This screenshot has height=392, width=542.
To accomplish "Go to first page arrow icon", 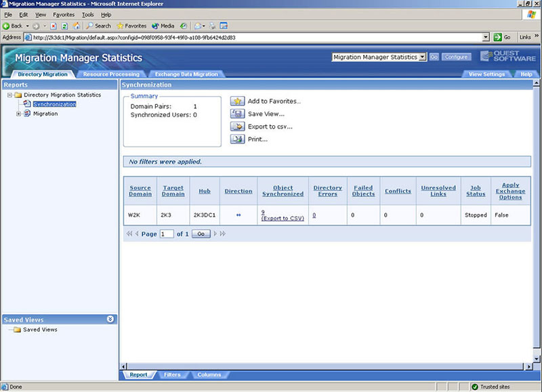I will (x=129, y=234).
